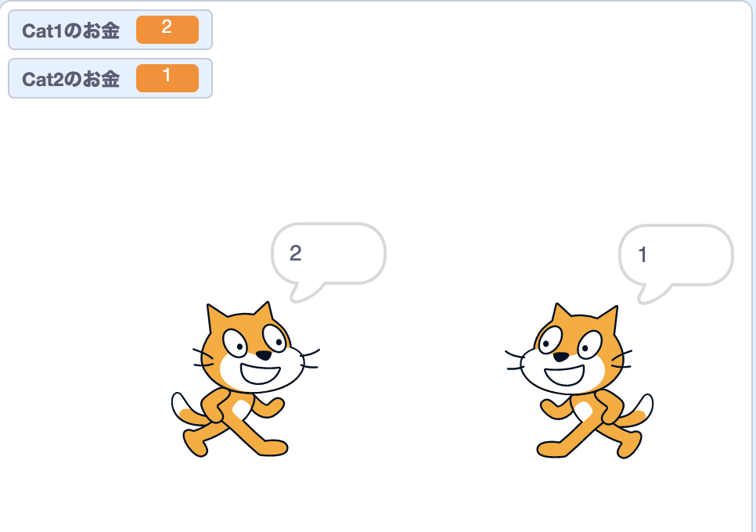Viewport: 756px width, 532px height.
Task: Click the left cat's round eyes
Action: [254, 340]
